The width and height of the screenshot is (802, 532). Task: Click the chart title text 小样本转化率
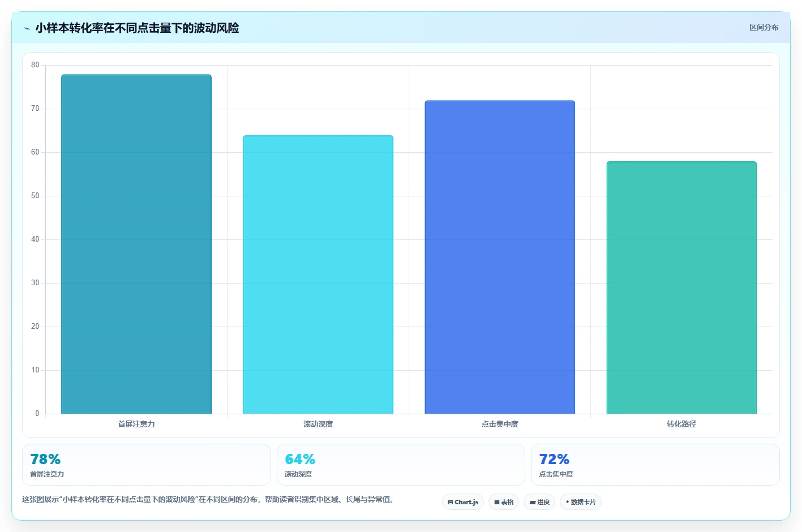69,28
